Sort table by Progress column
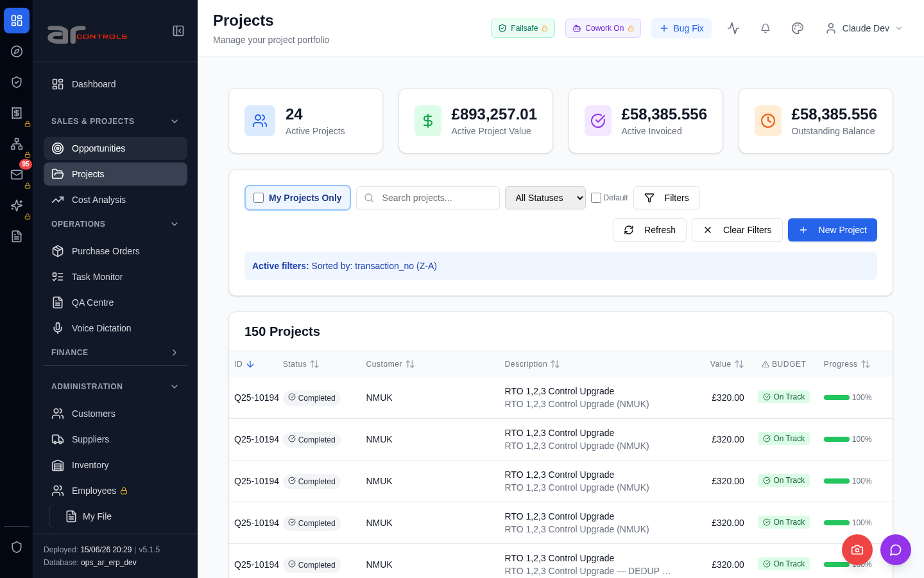 tap(866, 364)
